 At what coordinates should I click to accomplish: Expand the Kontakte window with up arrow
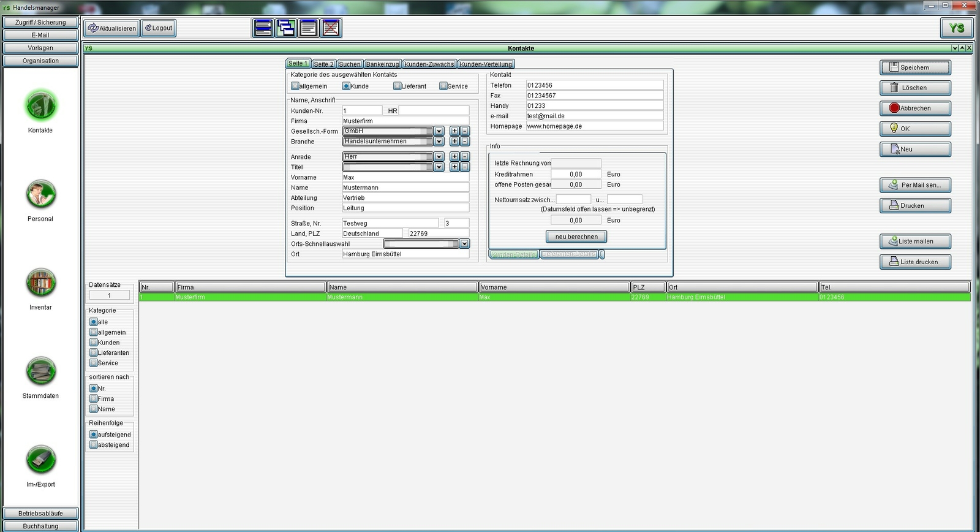tap(962, 48)
